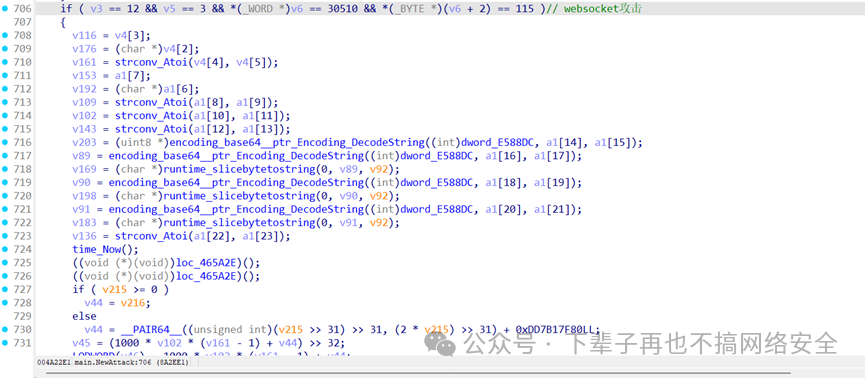Viewport: 865px width, 378px height.
Task: Click the breakpoint marker for line 720
Action: [x=5, y=195]
